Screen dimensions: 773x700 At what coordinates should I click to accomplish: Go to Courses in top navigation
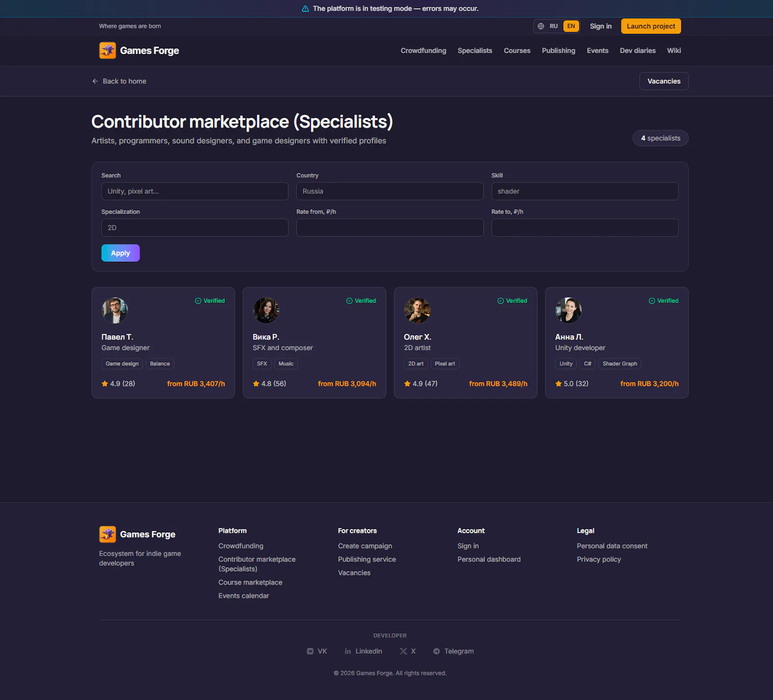pos(517,51)
